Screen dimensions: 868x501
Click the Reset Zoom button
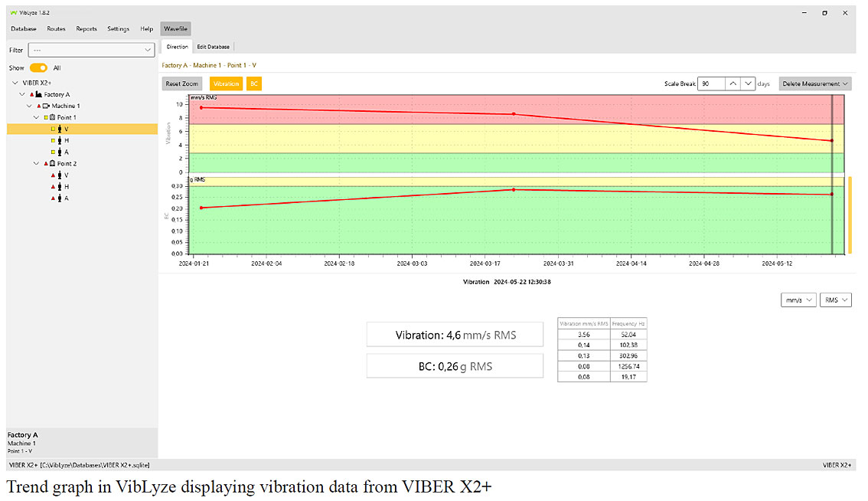click(181, 83)
